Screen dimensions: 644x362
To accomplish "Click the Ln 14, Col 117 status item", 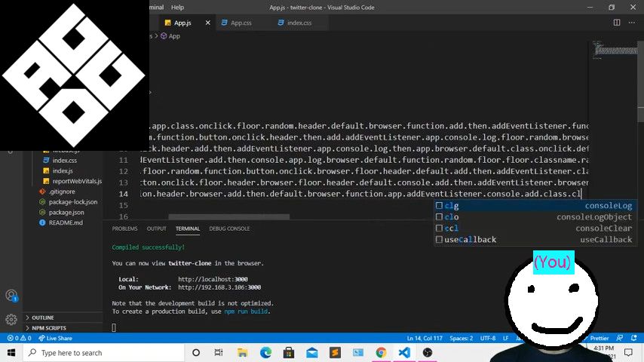I will 425,338.
